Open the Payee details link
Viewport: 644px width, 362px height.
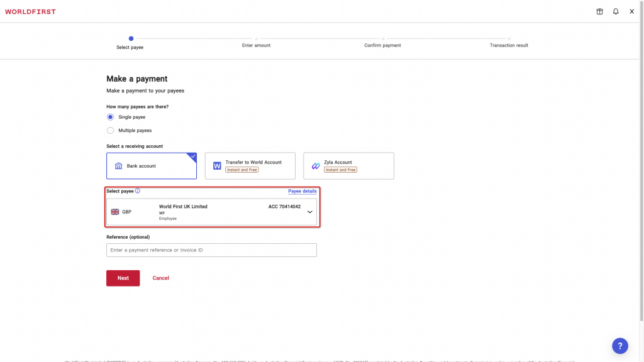click(x=302, y=190)
